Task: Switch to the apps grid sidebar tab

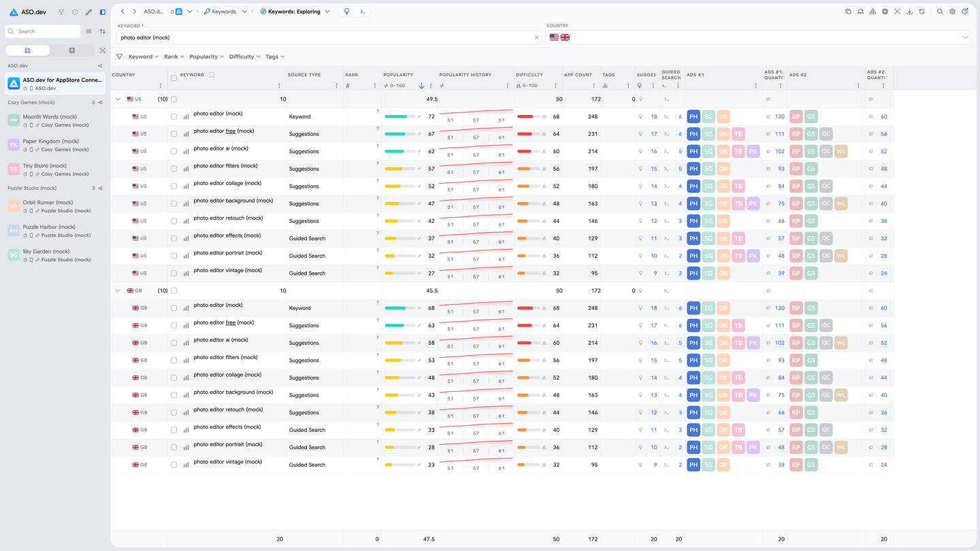Action: click(x=27, y=50)
